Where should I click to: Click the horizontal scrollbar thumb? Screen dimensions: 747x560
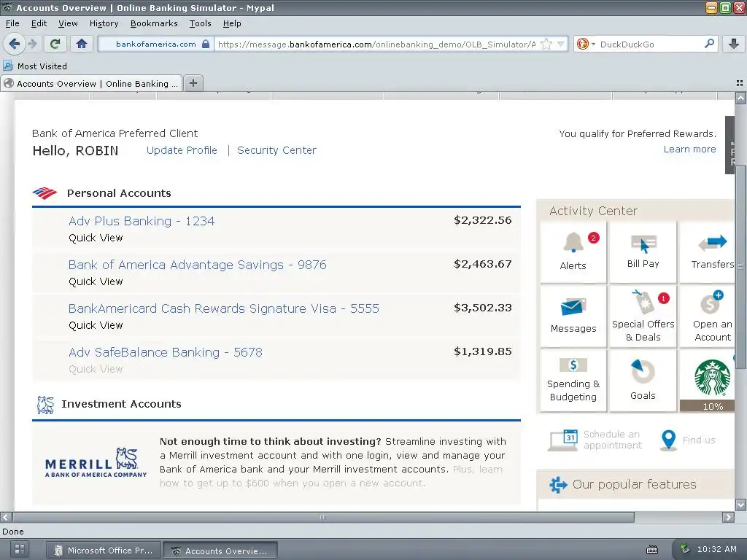323,517
